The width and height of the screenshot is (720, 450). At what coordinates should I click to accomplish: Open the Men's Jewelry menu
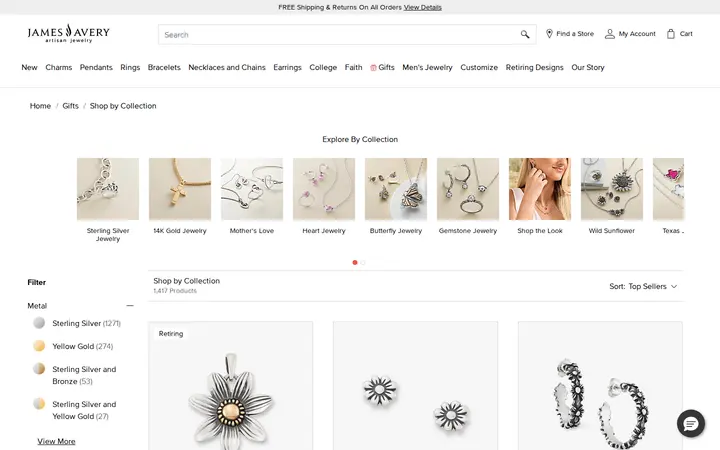[x=428, y=68]
